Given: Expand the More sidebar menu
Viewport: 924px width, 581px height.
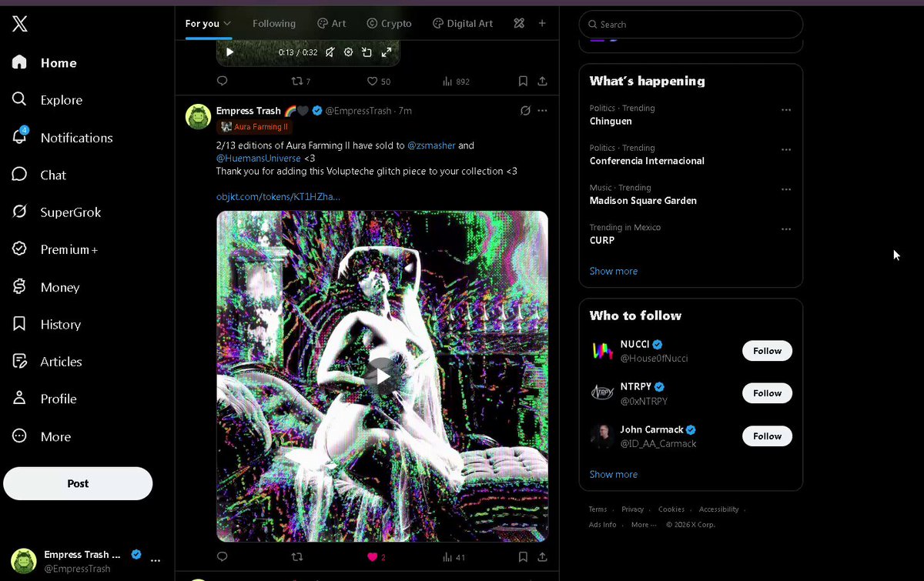Looking at the screenshot, I should tap(42, 436).
